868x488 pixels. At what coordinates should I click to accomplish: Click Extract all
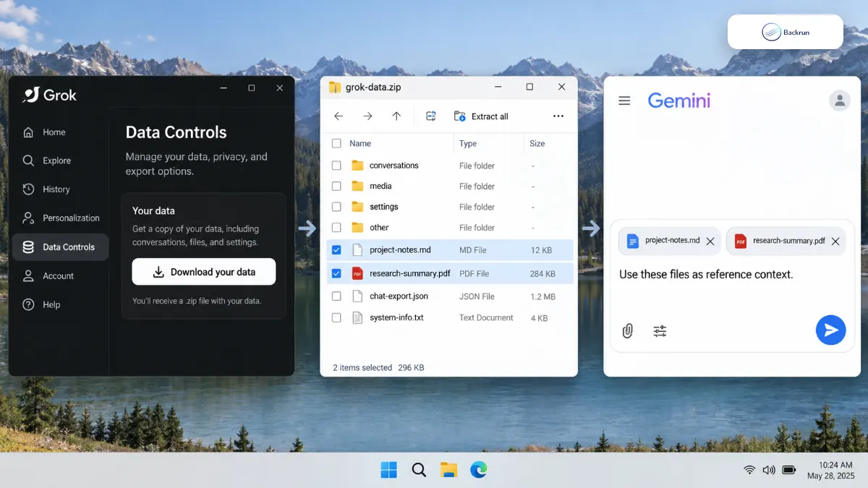481,116
